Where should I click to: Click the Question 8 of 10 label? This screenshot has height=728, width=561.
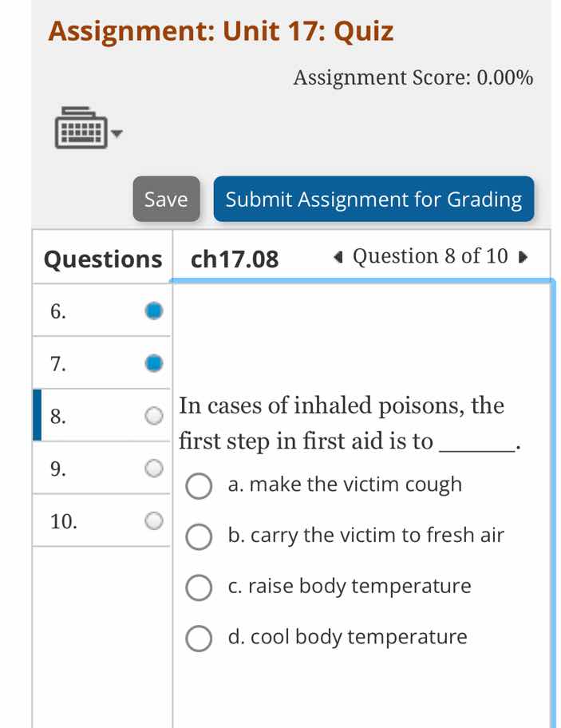click(429, 256)
